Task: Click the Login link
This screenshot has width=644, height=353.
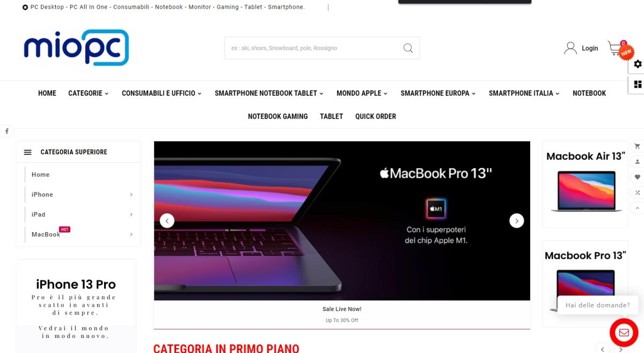Action: click(x=590, y=48)
